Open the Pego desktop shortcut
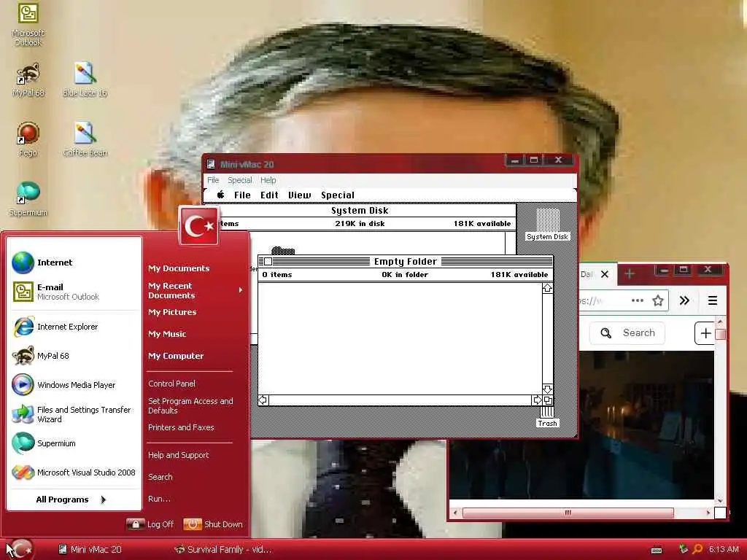The width and height of the screenshot is (747, 560). tap(28, 139)
